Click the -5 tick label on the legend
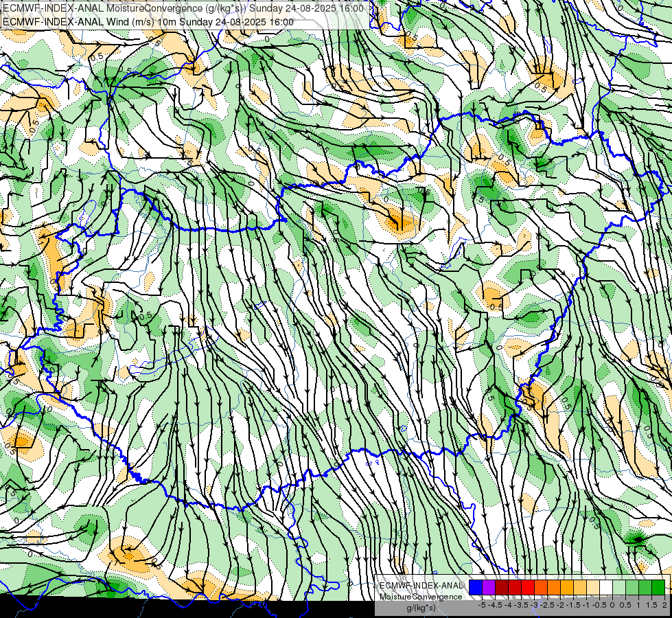Screen dimensions: 672x618 pos(482,605)
